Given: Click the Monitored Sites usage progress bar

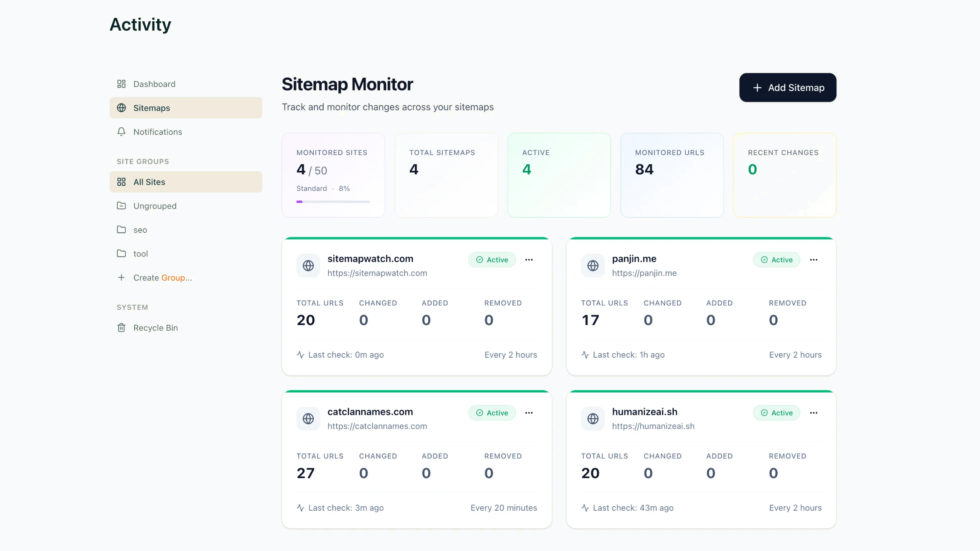Looking at the screenshot, I should click(x=333, y=201).
